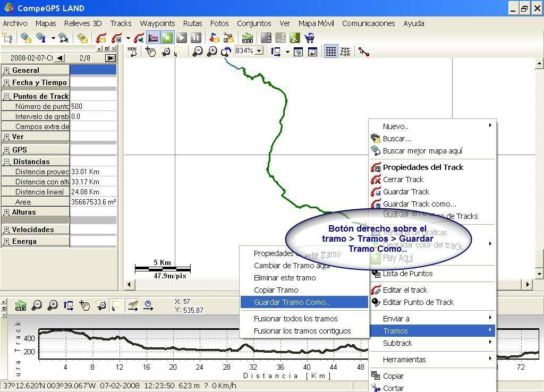Click the Número de puntos value 500
Viewport: 544px width, 392px height.
tap(93, 106)
